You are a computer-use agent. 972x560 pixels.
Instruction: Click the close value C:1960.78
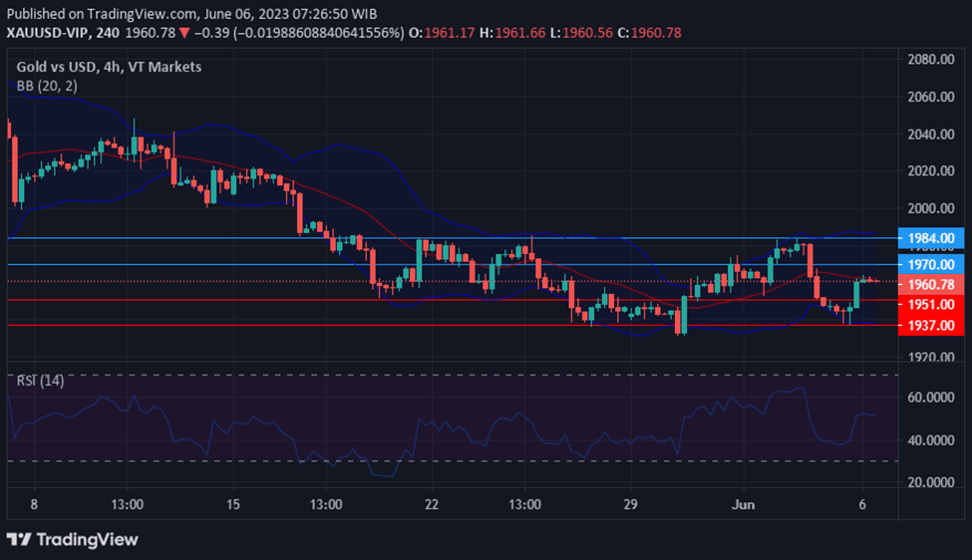point(649,33)
